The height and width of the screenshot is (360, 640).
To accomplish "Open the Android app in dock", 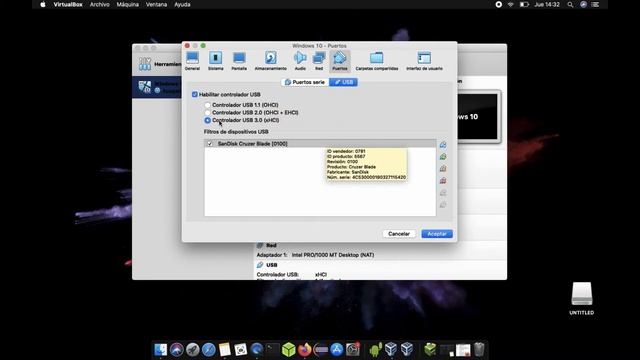I will coord(376,349).
